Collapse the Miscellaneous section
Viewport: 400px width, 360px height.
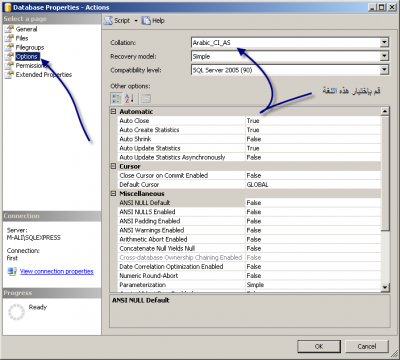point(113,194)
